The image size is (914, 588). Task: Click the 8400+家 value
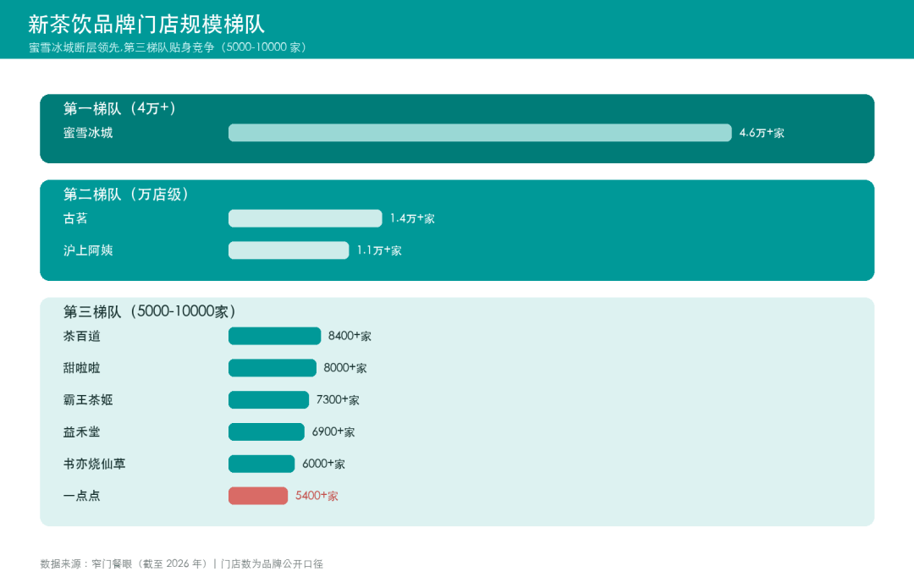pyautogui.click(x=350, y=336)
